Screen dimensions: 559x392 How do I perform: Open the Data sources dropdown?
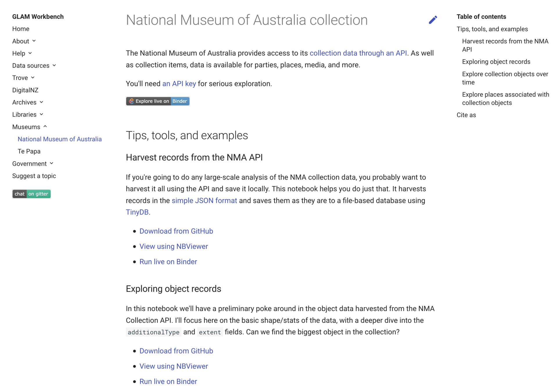[x=54, y=65]
